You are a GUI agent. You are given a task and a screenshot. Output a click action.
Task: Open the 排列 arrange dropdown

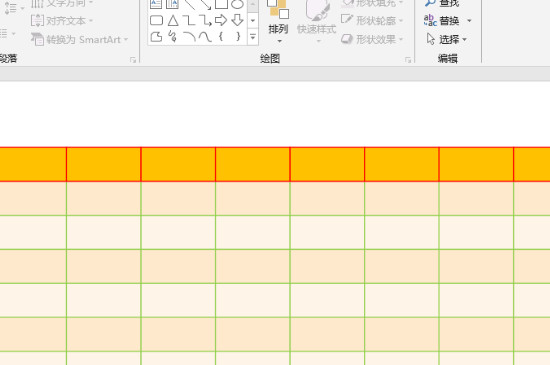[x=279, y=22]
